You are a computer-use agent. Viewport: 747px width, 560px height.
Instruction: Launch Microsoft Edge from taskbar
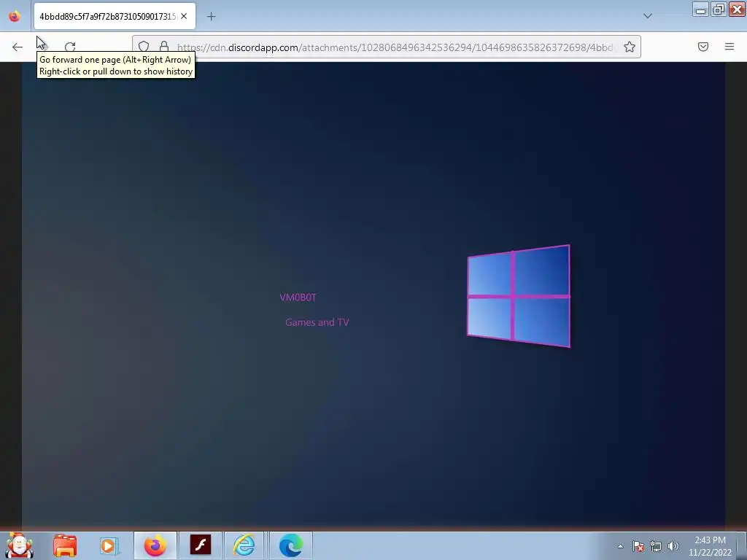pos(290,545)
